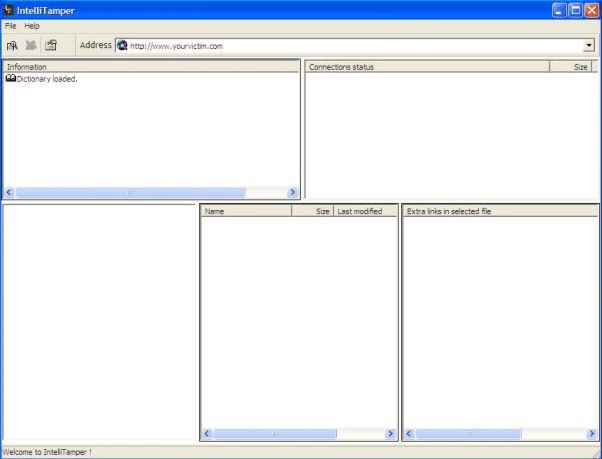Click Extra links in selected file header
Image resolution: width=602 pixels, height=459 pixels.
501,211
